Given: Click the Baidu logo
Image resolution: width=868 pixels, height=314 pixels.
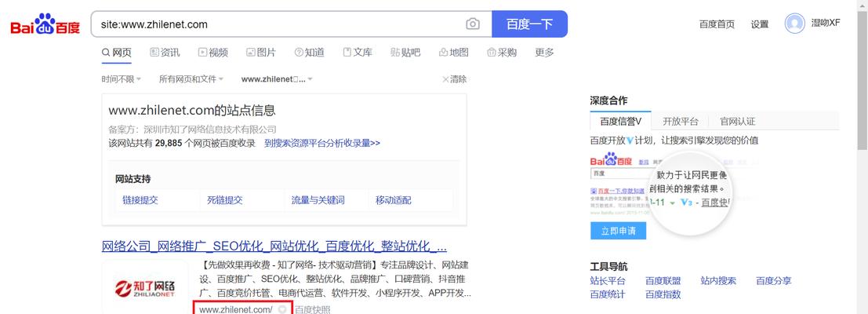Looking at the screenshot, I should [45, 25].
